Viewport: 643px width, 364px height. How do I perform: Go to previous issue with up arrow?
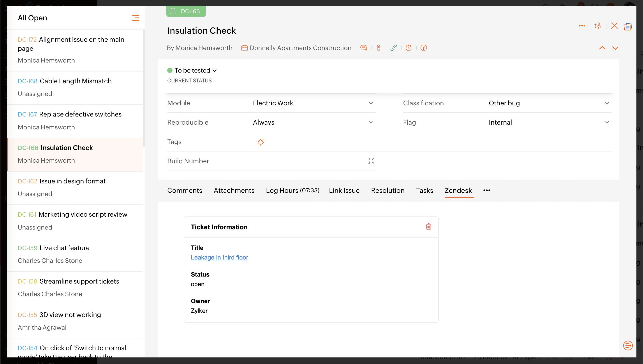pyautogui.click(x=602, y=48)
